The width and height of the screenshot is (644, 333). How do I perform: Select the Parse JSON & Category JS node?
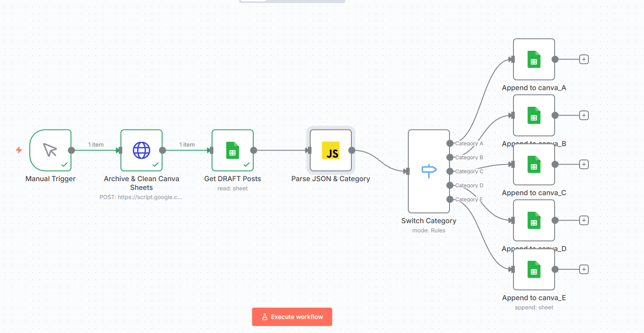(331, 150)
